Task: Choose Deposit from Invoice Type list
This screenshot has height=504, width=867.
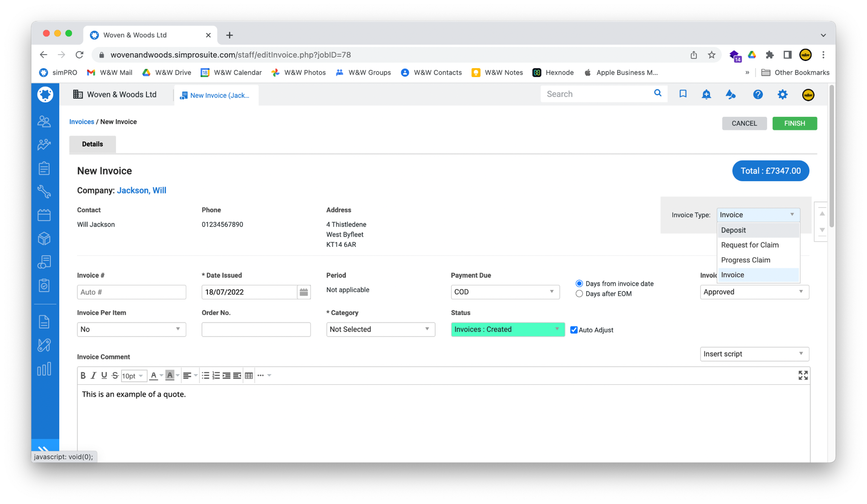Action: click(x=733, y=230)
